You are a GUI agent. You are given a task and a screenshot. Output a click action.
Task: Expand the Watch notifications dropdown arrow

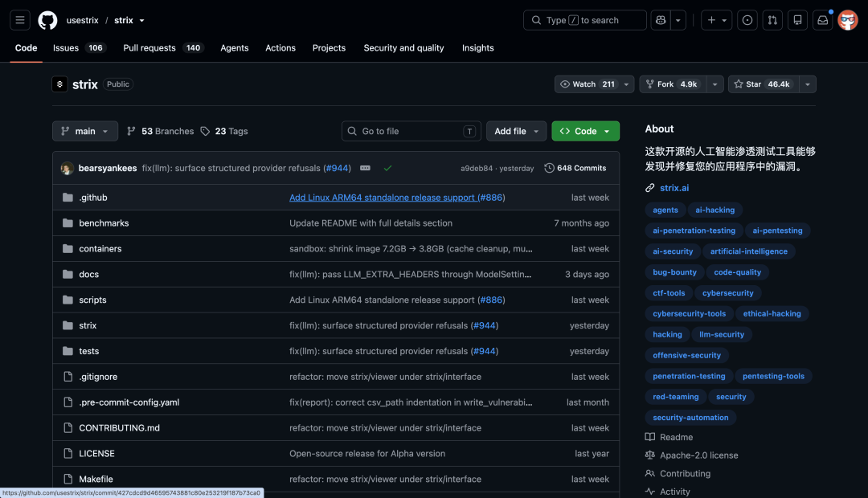pos(626,84)
